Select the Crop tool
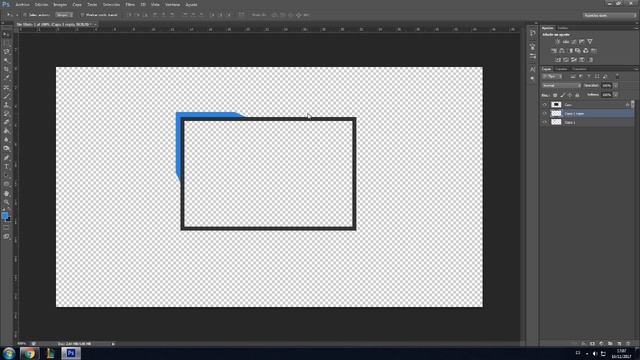The height and width of the screenshot is (360, 640). (x=6, y=69)
